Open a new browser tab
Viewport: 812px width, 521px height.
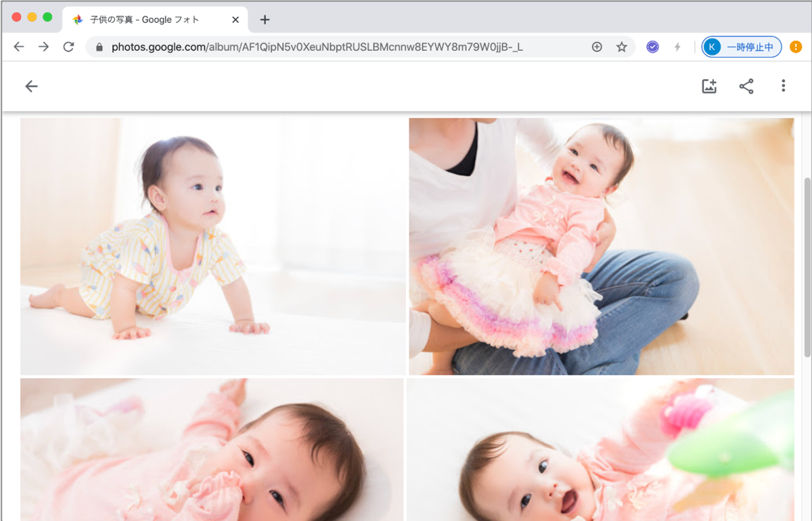click(265, 20)
